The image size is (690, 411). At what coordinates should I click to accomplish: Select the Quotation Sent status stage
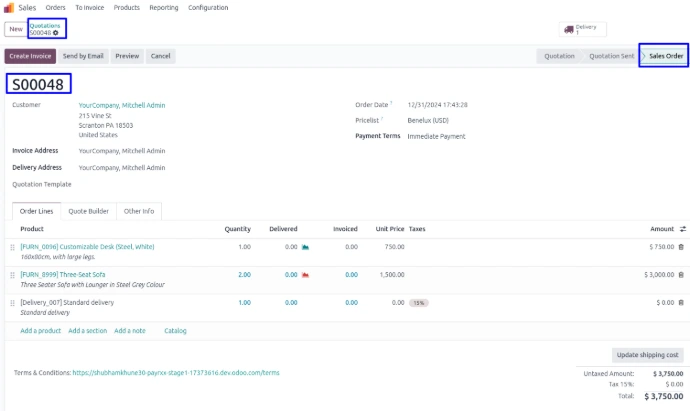coord(611,56)
